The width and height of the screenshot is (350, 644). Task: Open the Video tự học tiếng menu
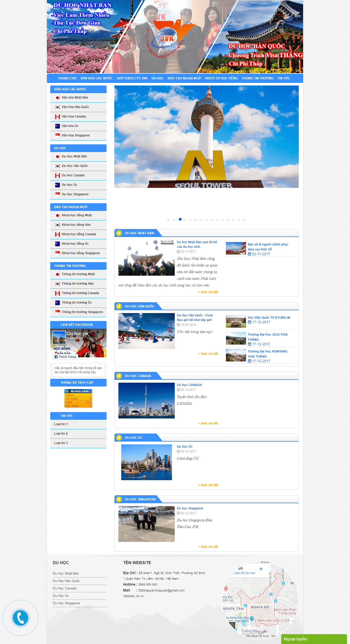coord(221,78)
